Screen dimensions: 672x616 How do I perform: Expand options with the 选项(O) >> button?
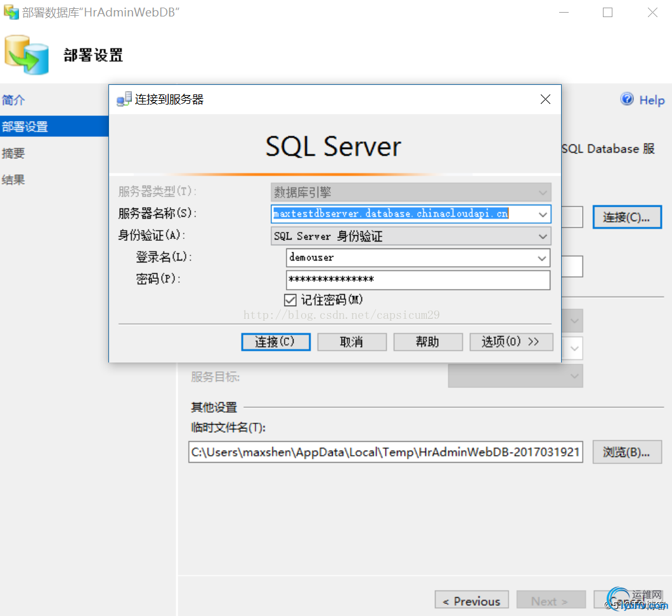[511, 342]
